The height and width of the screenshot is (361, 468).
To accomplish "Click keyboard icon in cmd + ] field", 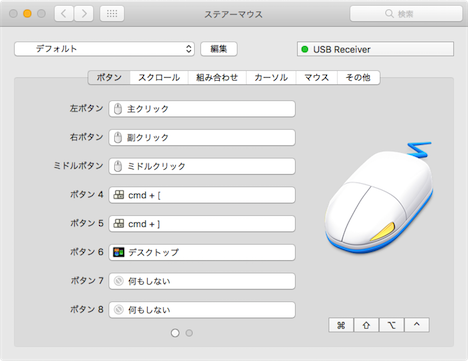I will [x=119, y=223].
